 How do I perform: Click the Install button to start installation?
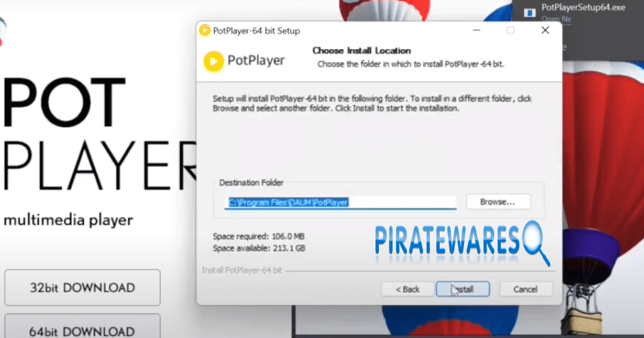(x=463, y=289)
